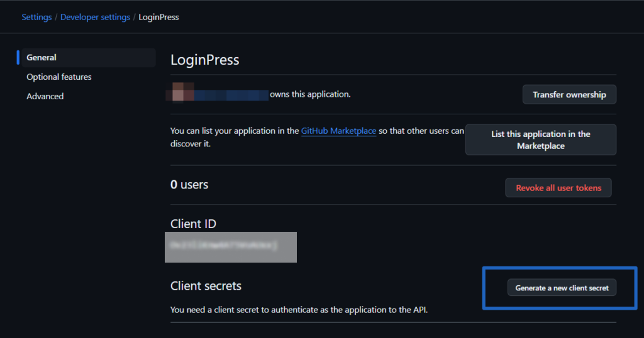Image resolution: width=644 pixels, height=338 pixels.
Task: Follow the GitHub Marketplace link
Action: 338,131
